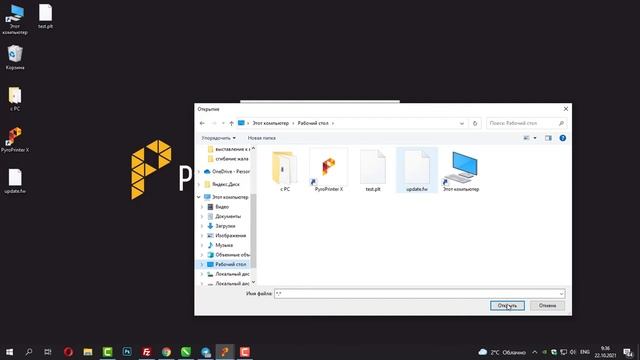The image size is (640, 360).
Task: Click the taskbar clock and date
Action: pos(605,352)
